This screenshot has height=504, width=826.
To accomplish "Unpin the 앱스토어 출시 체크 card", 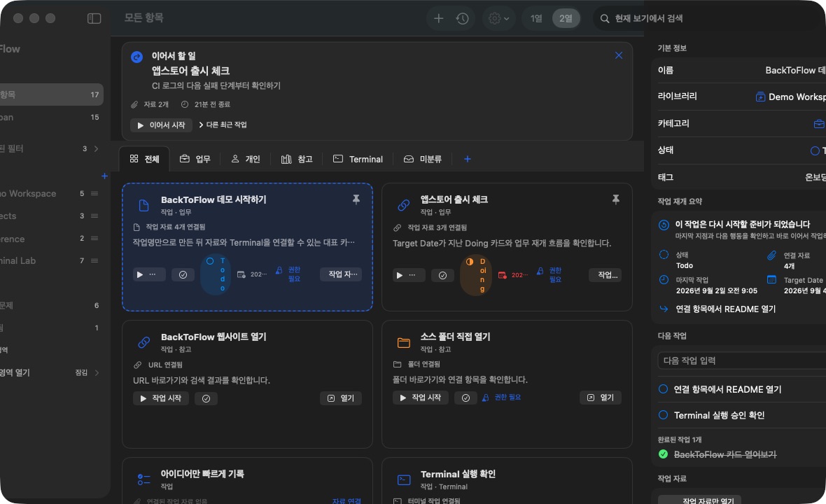I will click(616, 199).
